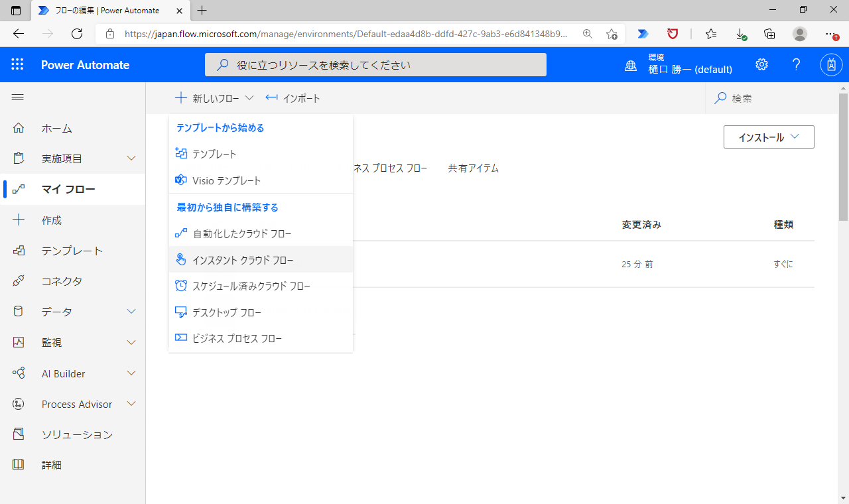849x504 pixels.
Task: Click the browser zoom magnifier icon
Action: point(587,34)
